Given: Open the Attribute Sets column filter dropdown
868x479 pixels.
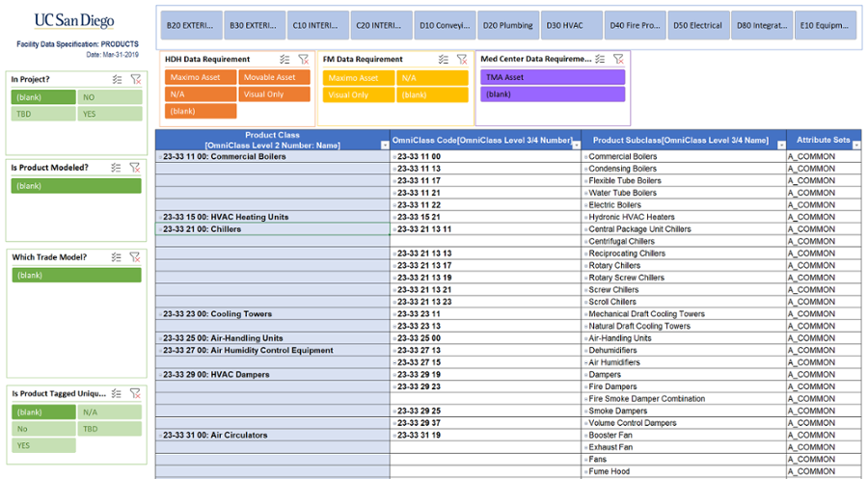Looking at the screenshot, I should coord(856,145).
